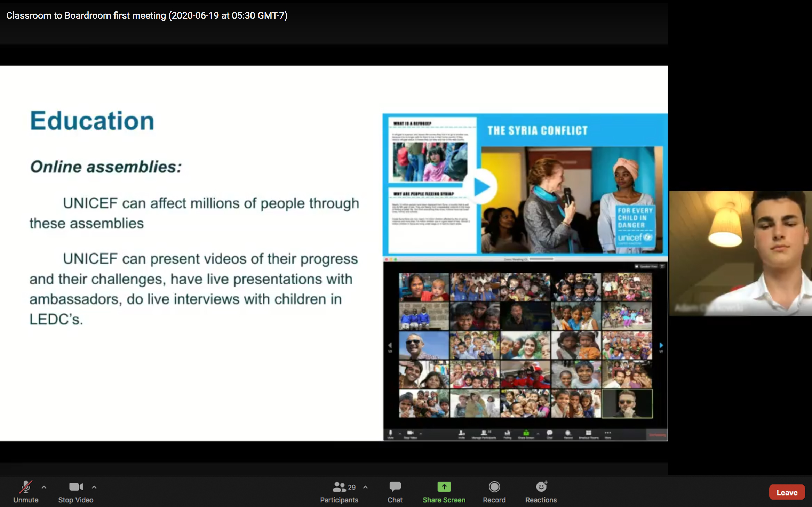Click the embedded Stop Video camera icon
The height and width of the screenshot is (507, 812).
tap(411, 433)
